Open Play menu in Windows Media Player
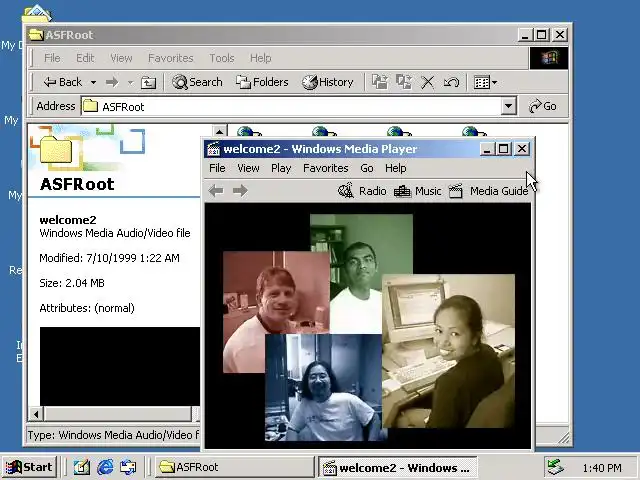Screen dimensions: 640x480 281,168
